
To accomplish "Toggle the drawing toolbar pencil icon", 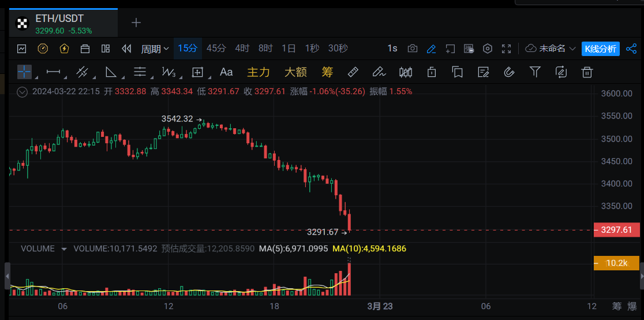I will 431,49.
